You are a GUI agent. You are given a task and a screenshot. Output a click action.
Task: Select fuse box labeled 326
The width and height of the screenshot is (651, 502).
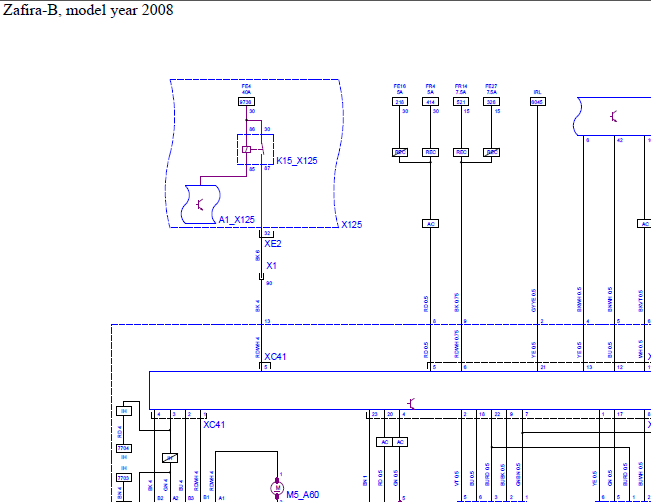coord(492,102)
